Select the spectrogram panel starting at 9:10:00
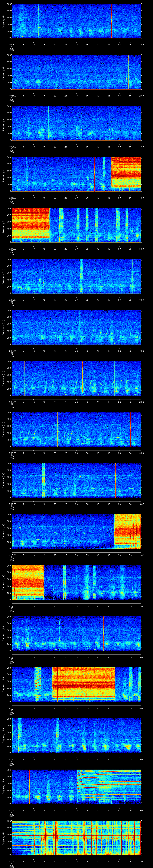The height and width of the screenshot is (868, 153). 76,532
